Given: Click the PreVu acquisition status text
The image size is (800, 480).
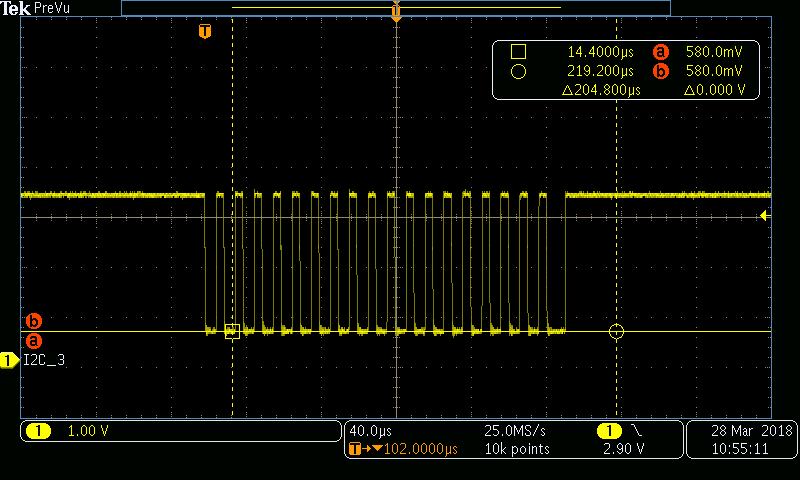Looking at the screenshot, I should (x=52, y=8).
